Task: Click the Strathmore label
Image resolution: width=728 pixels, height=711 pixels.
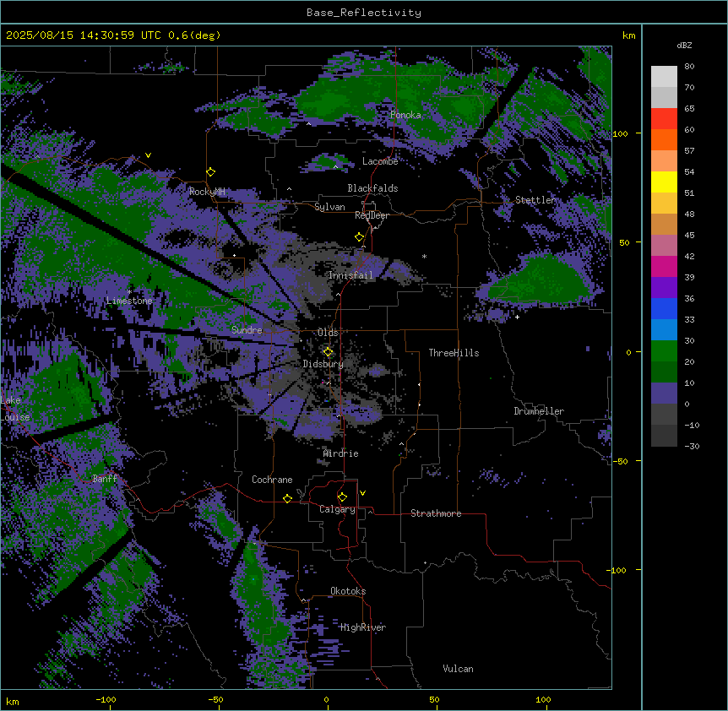Action: point(436,513)
